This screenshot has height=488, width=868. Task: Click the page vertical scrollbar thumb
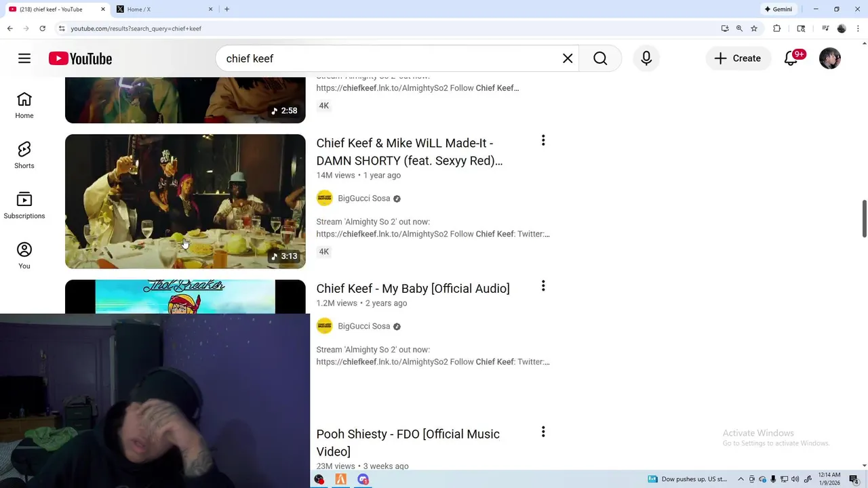click(x=864, y=218)
